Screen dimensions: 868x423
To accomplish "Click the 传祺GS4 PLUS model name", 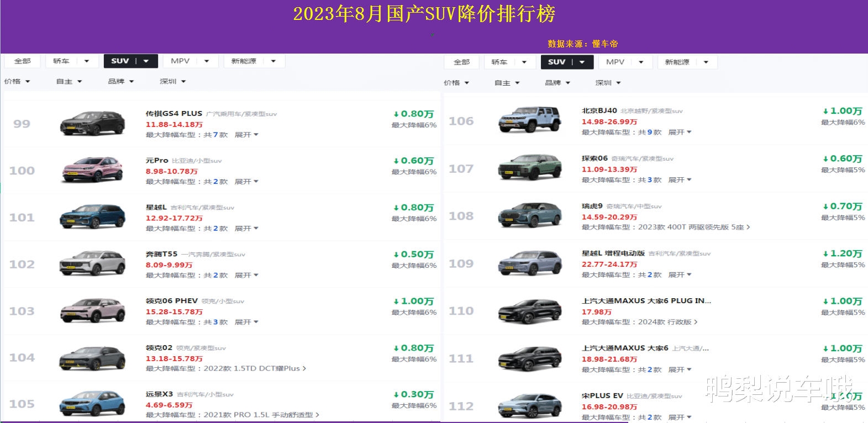I will (174, 114).
